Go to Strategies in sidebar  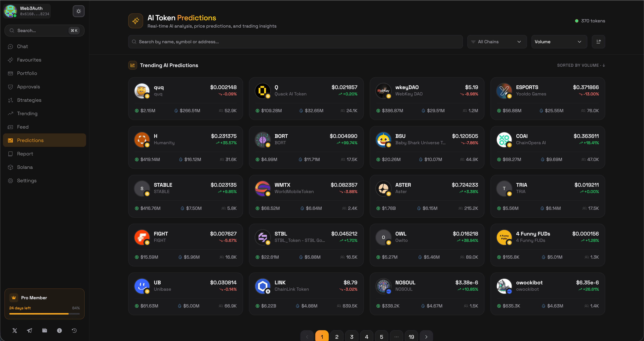[45, 100]
